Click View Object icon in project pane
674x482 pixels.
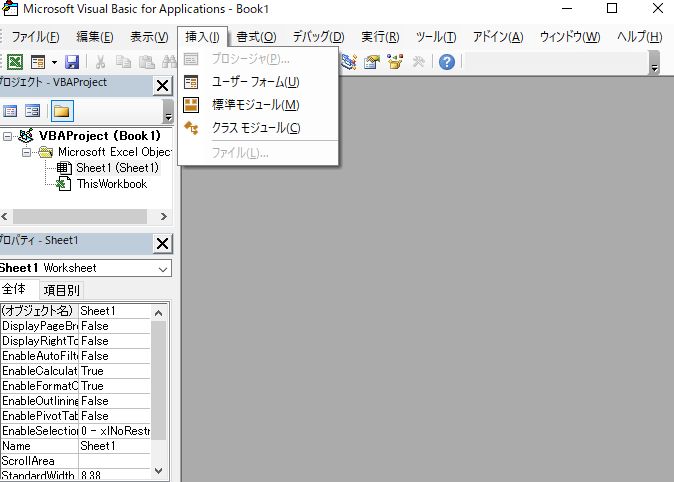(x=32, y=111)
